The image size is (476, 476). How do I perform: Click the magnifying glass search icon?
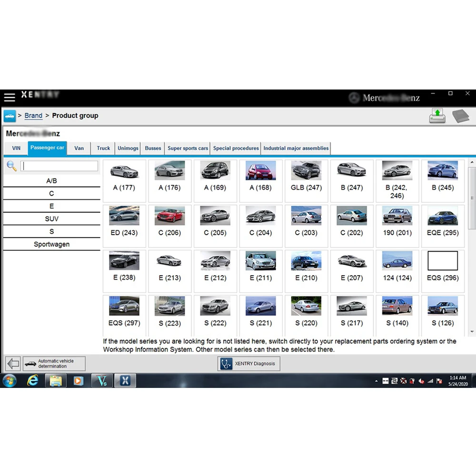(11, 166)
